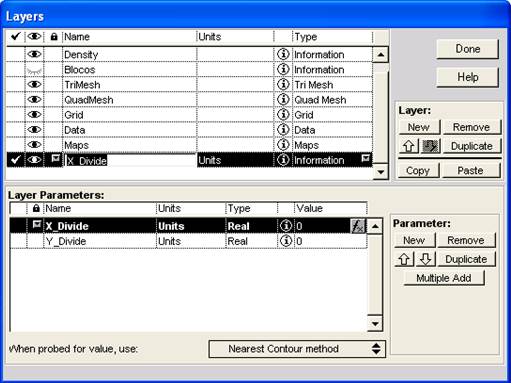Select the Maps layer name
This screenshot has width=511, height=383.
click(x=76, y=145)
